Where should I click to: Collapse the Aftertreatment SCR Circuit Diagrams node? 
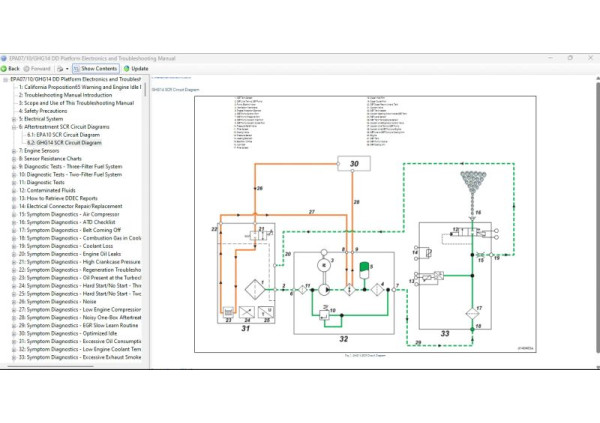pos(13,127)
